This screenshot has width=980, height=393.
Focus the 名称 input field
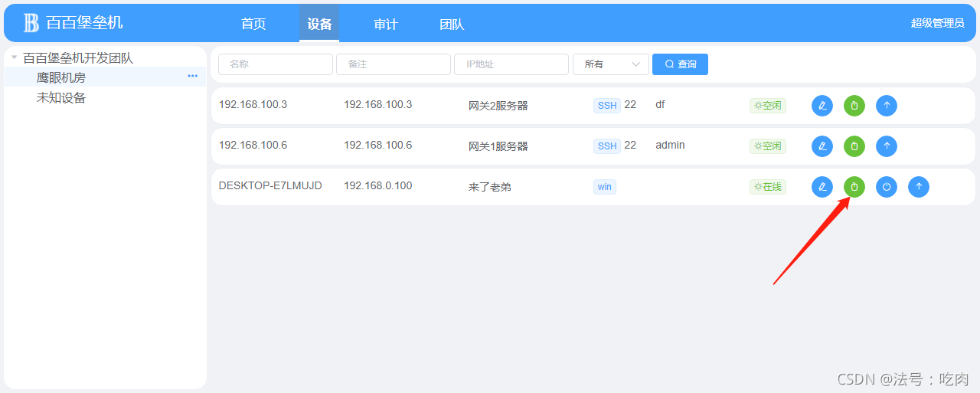(x=276, y=64)
